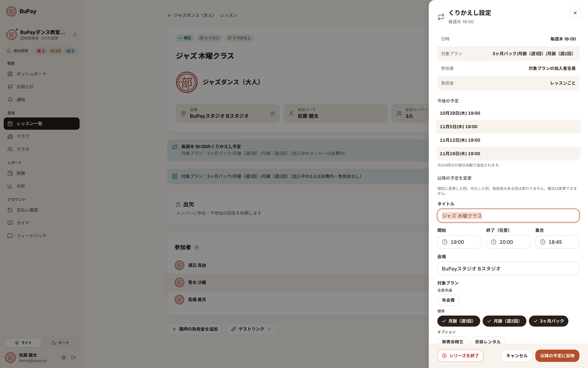Click the 財務 wallet icon

click(10, 173)
